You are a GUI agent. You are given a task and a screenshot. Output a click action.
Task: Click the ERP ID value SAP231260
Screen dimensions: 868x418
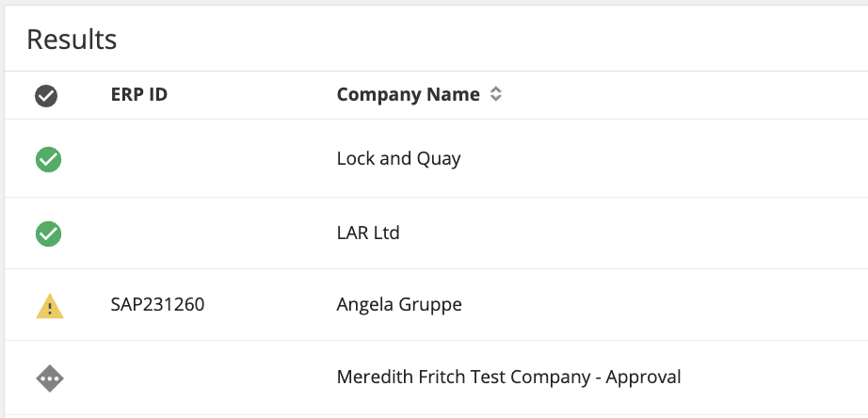[158, 305]
